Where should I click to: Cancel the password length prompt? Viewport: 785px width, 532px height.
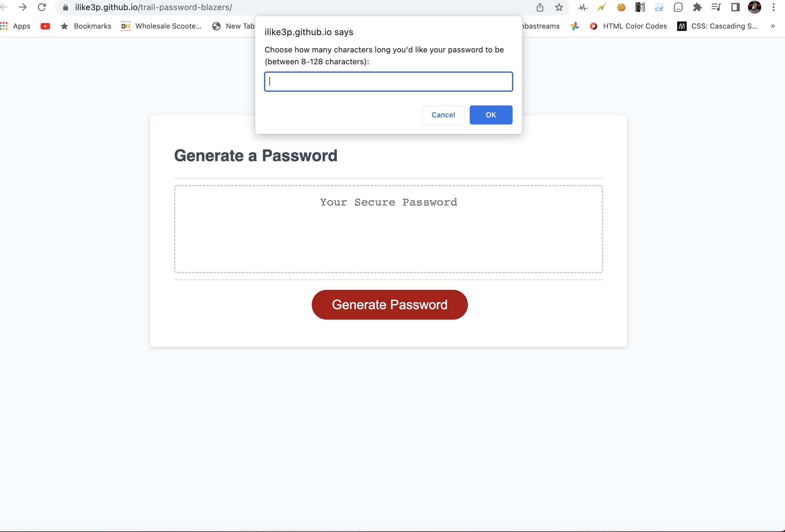coord(443,115)
